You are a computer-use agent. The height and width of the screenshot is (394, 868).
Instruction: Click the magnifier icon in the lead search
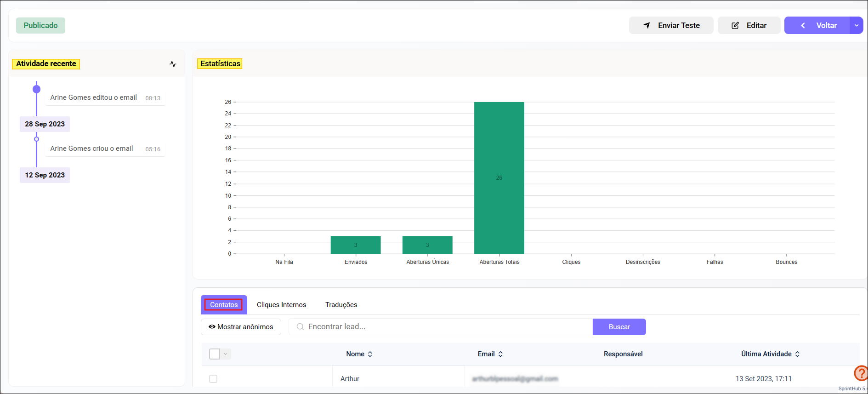[300, 327]
